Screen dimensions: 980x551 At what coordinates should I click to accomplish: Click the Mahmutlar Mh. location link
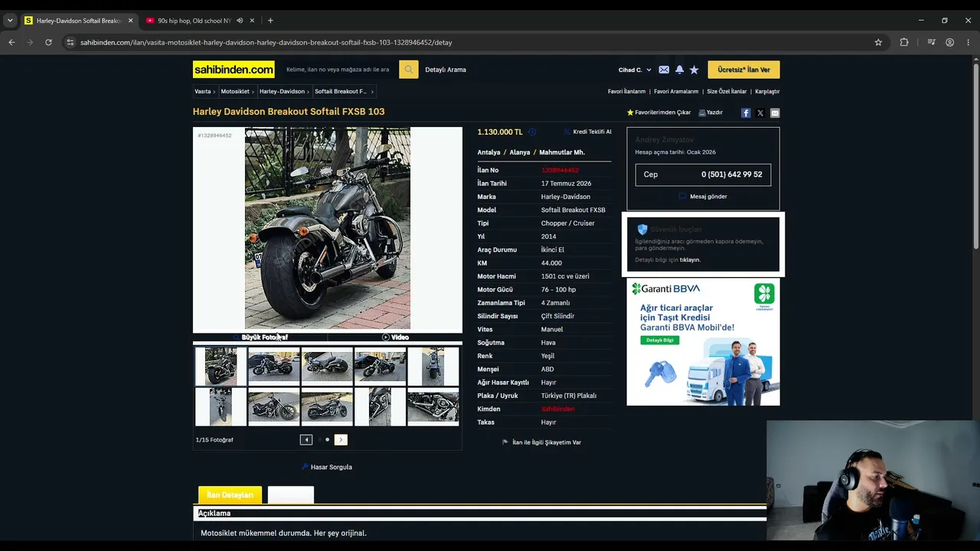tap(562, 152)
